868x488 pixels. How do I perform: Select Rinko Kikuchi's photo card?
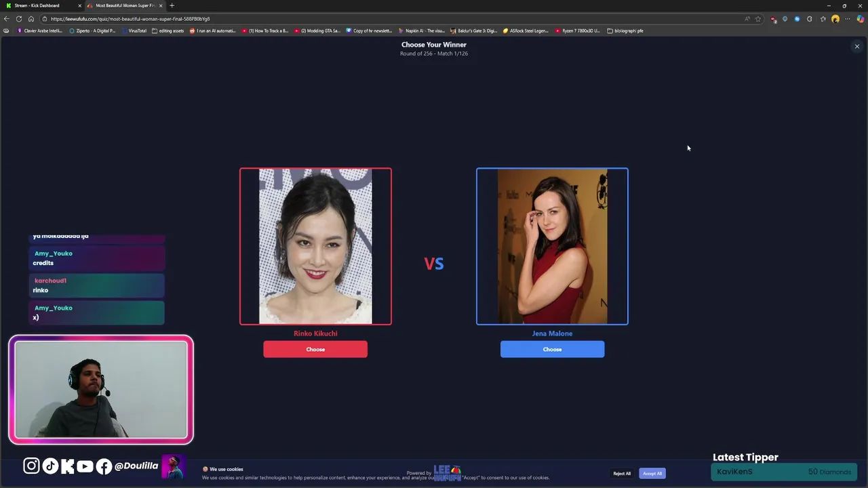pos(315,246)
